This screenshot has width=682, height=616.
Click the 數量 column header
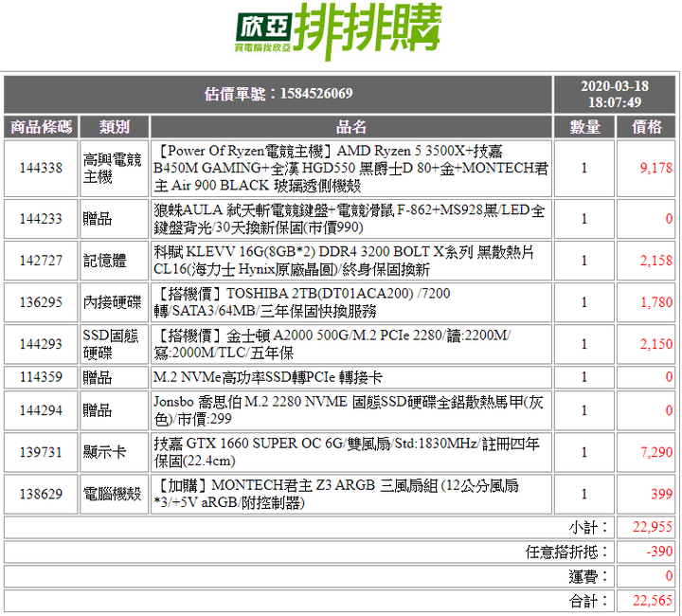584,127
